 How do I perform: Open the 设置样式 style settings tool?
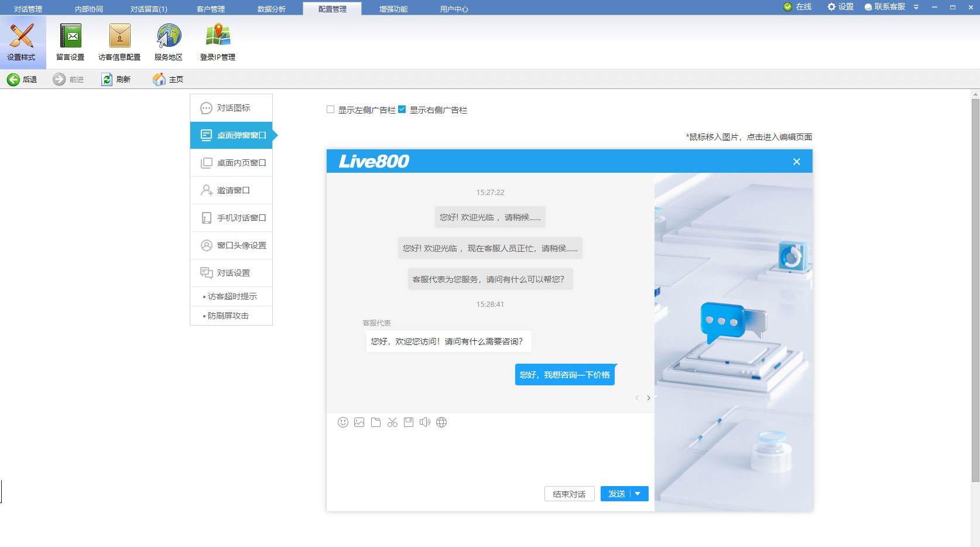click(x=22, y=42)
